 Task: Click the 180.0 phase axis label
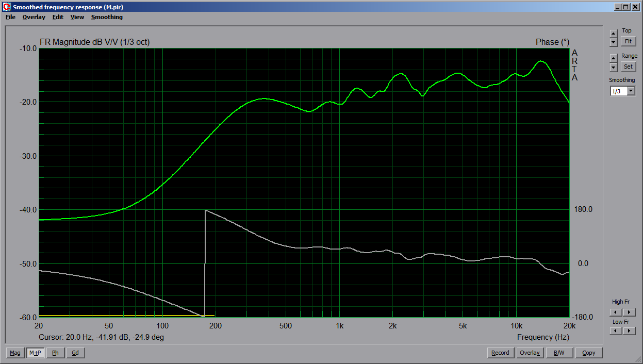pos(583,209)
